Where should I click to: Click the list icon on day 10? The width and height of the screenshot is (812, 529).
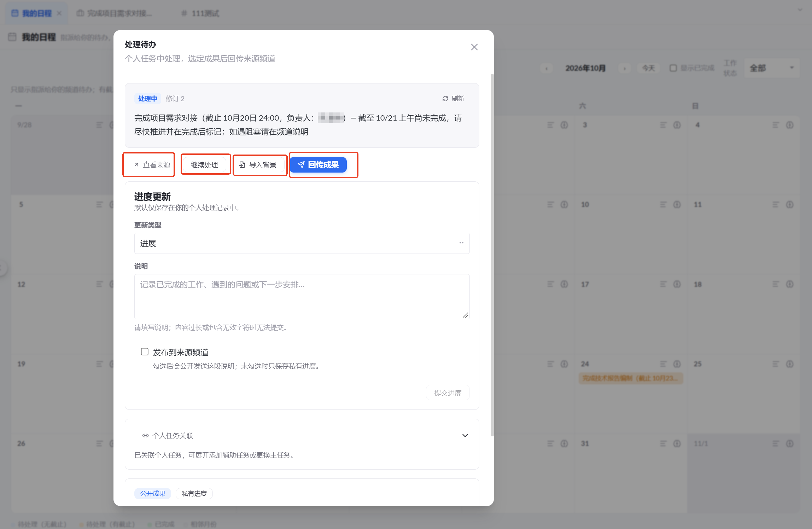click(x=663, y=205)
